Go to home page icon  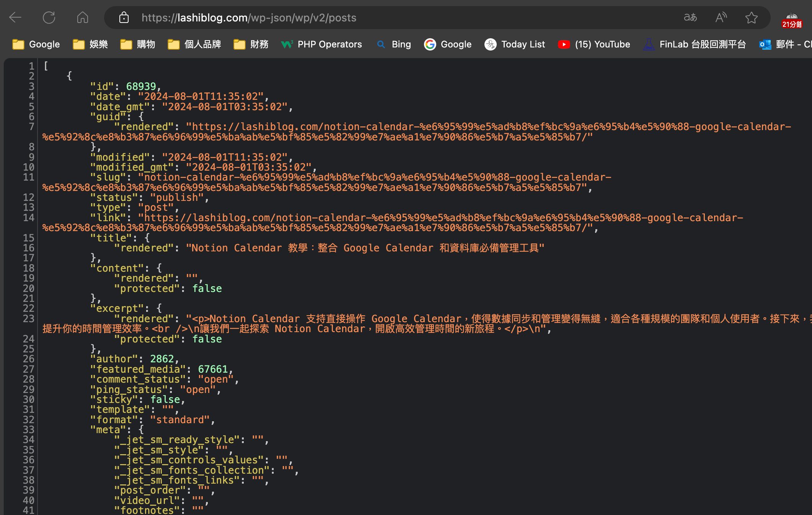tap(82, 18)
